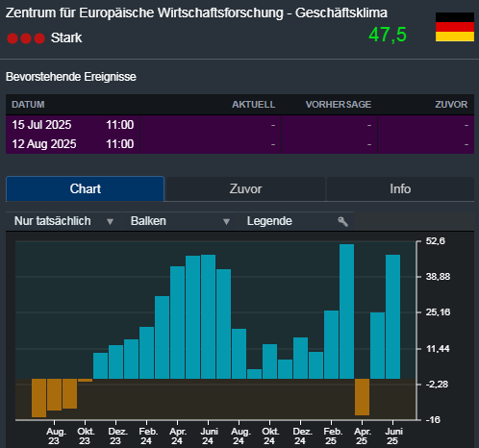Click the tallest bar at Feb. 25
Image resolution: width=479 pixels, height=448 pixels.
click(346, 311)
